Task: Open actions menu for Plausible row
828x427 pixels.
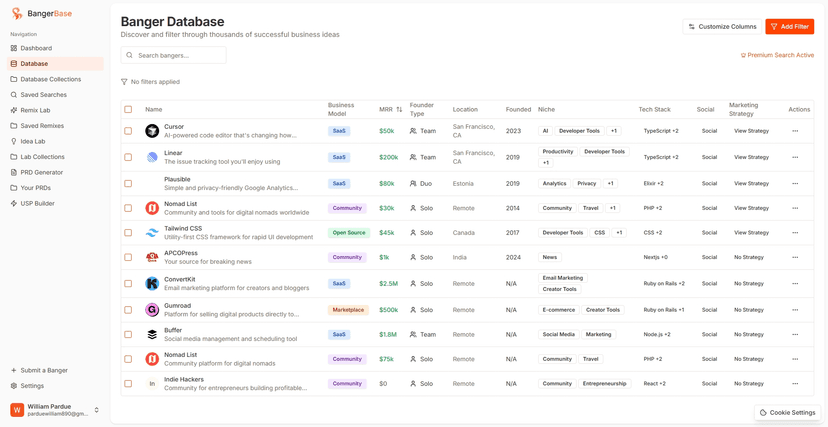Action: [795, 184]
